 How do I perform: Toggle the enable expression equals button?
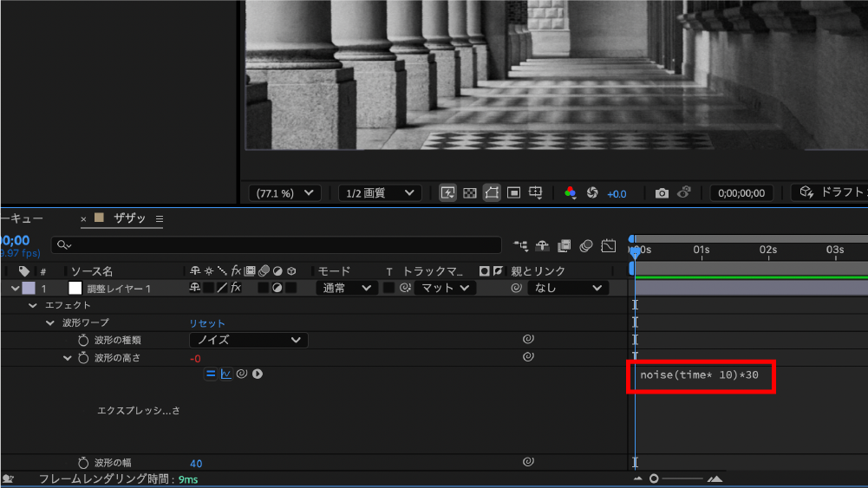[211, 374]
